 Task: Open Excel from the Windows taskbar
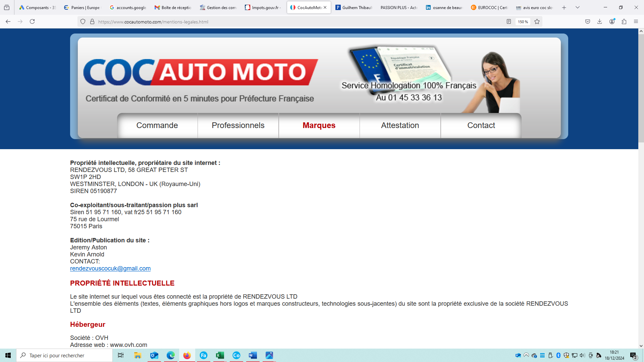[x=220, y=355]
